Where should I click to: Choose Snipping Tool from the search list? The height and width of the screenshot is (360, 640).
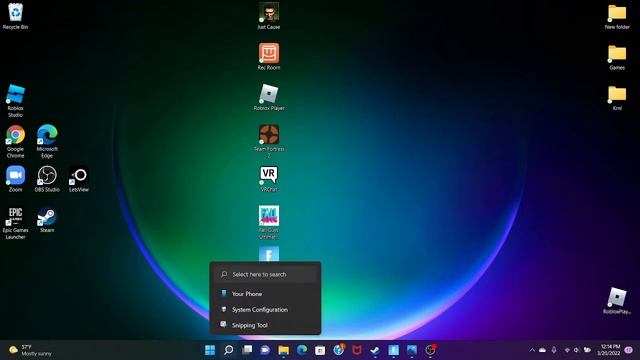[266, 325]
